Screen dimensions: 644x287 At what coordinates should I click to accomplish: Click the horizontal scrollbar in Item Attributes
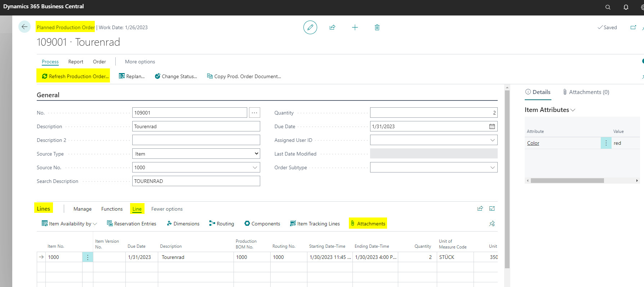pos(567,181)
